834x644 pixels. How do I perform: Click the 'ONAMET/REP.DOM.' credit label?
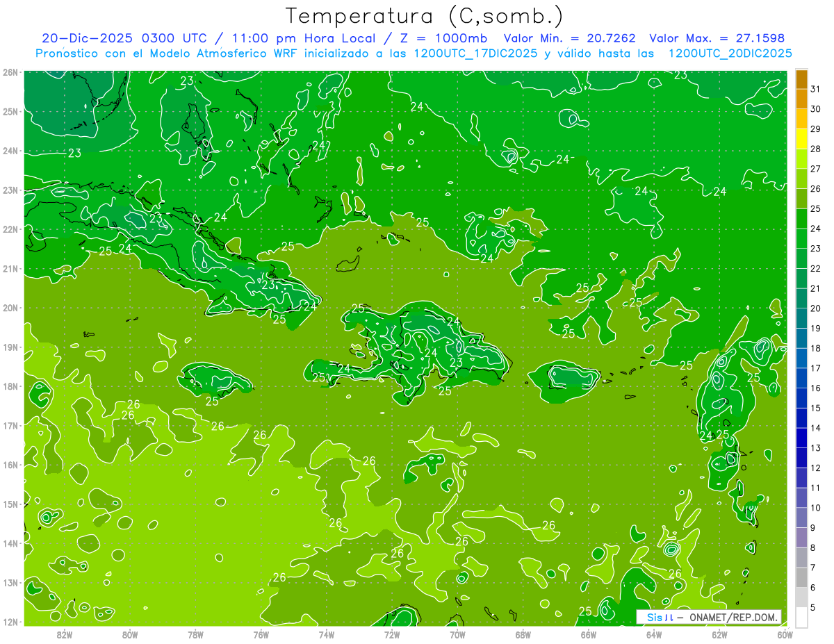coord(733,617)
